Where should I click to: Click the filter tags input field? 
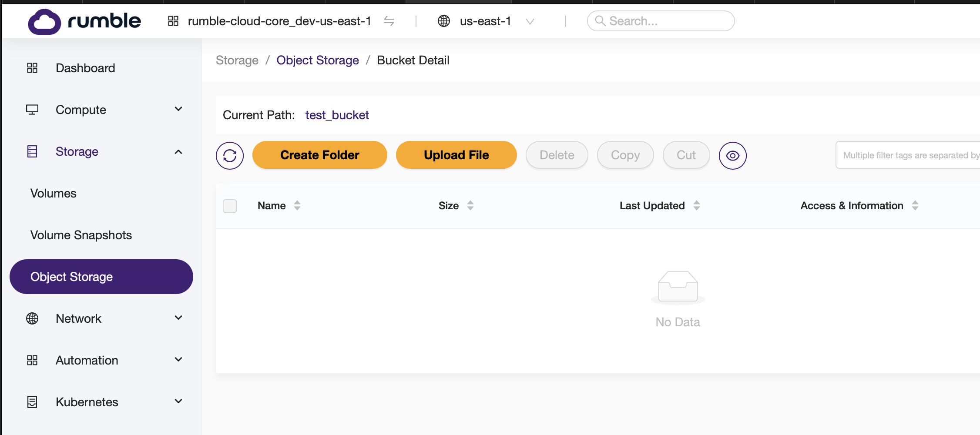tap(908, 155)
